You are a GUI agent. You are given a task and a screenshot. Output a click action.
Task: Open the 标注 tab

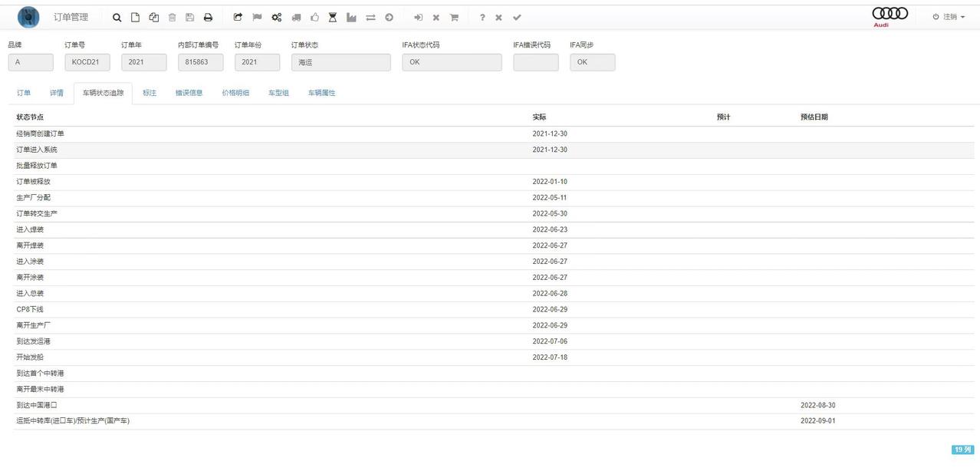pos(150,93)
